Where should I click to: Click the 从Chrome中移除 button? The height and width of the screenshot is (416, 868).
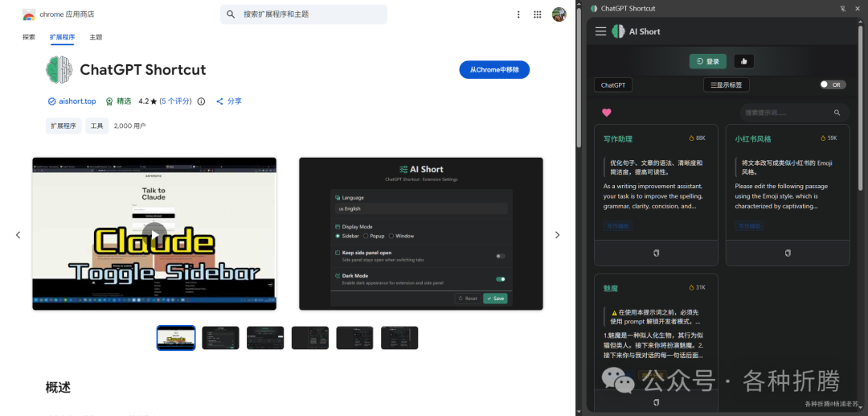pyautogui.click(x=494, y=70)
